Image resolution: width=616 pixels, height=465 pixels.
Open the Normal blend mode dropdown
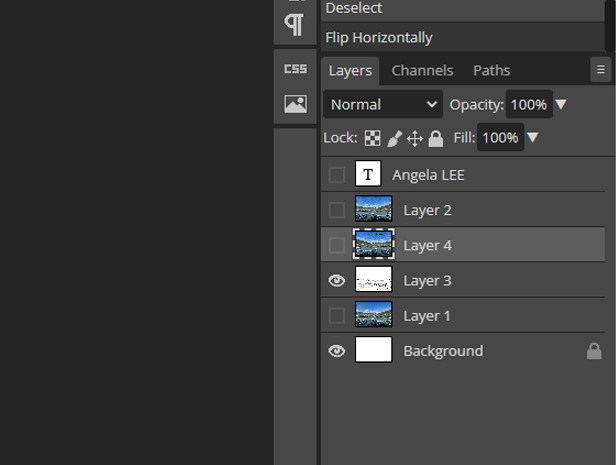tap(383, 104)
